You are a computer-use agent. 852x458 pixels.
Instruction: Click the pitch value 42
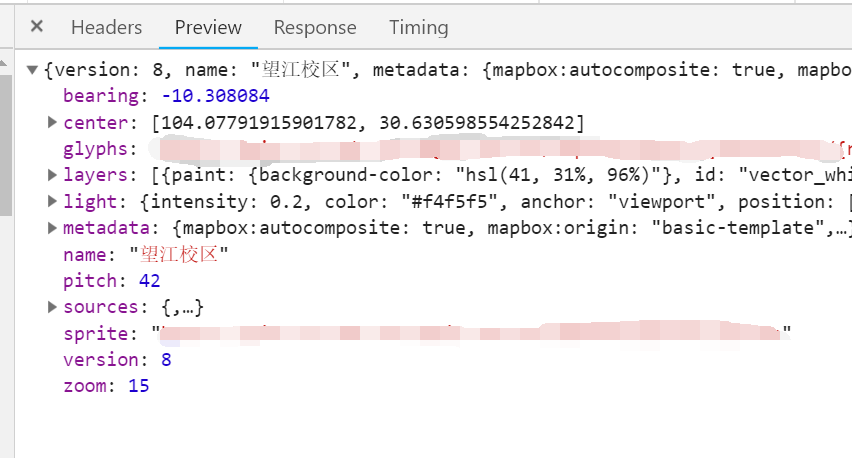[x=149, y=281]
